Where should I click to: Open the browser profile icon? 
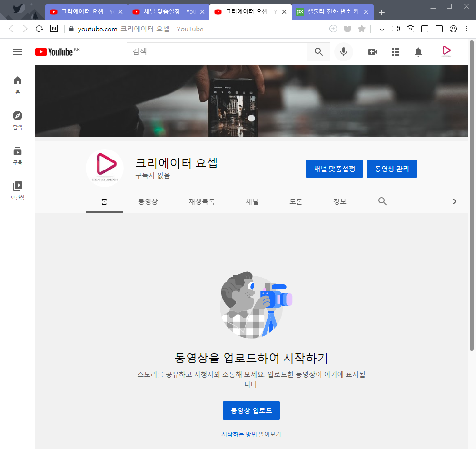(453, 29)
